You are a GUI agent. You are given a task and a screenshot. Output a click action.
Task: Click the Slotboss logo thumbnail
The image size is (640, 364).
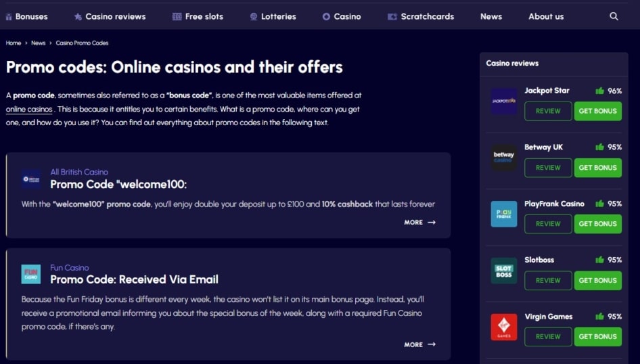point(504,271)
